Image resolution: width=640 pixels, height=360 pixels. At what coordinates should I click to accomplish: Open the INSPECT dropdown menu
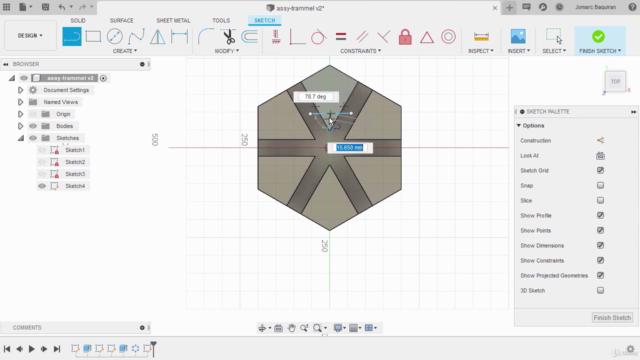click(480, 51)
